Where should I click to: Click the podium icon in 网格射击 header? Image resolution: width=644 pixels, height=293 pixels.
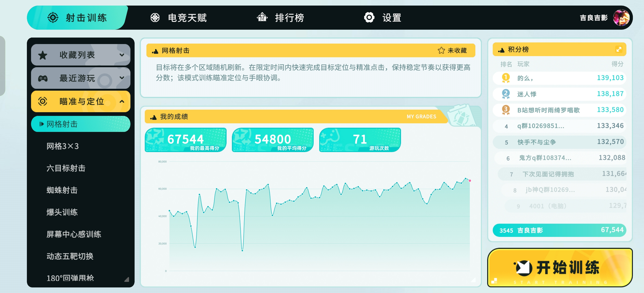coord(155,51)
